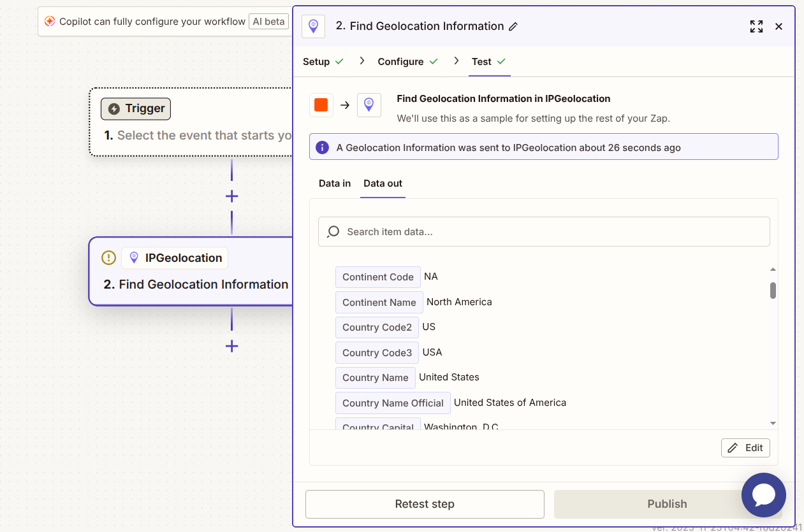
Task: Close the step editor panel
Action: (778, 27)
